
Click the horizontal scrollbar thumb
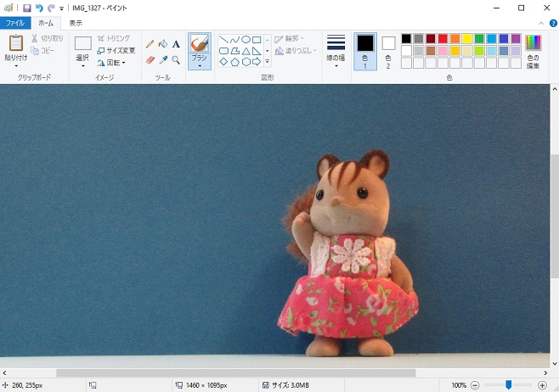tap(235, 372)
